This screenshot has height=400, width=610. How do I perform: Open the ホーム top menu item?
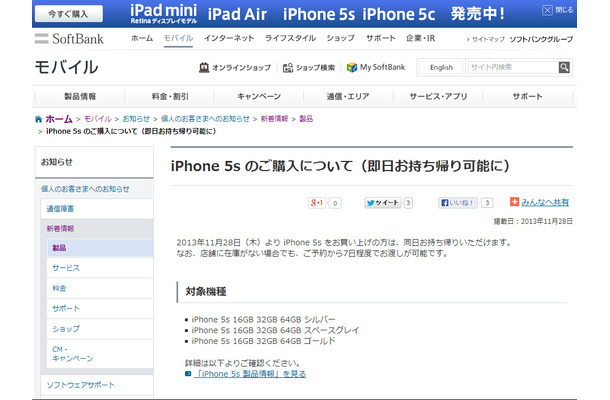pos(142,38)
